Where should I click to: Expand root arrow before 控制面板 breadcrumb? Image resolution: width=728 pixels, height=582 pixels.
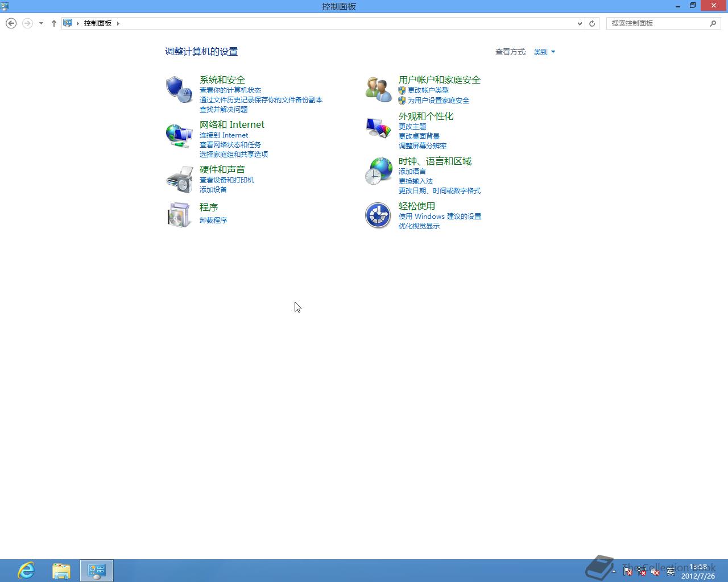[x=78, y=23]
